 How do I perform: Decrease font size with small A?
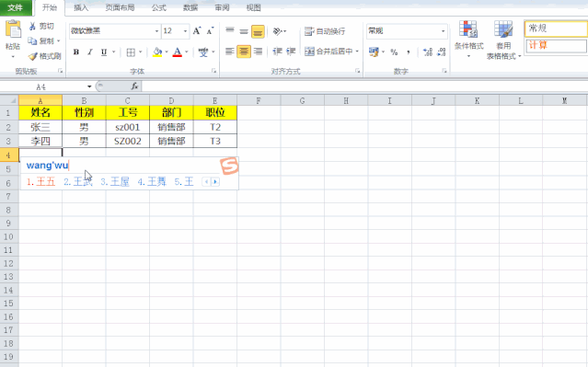click(210, 31)
